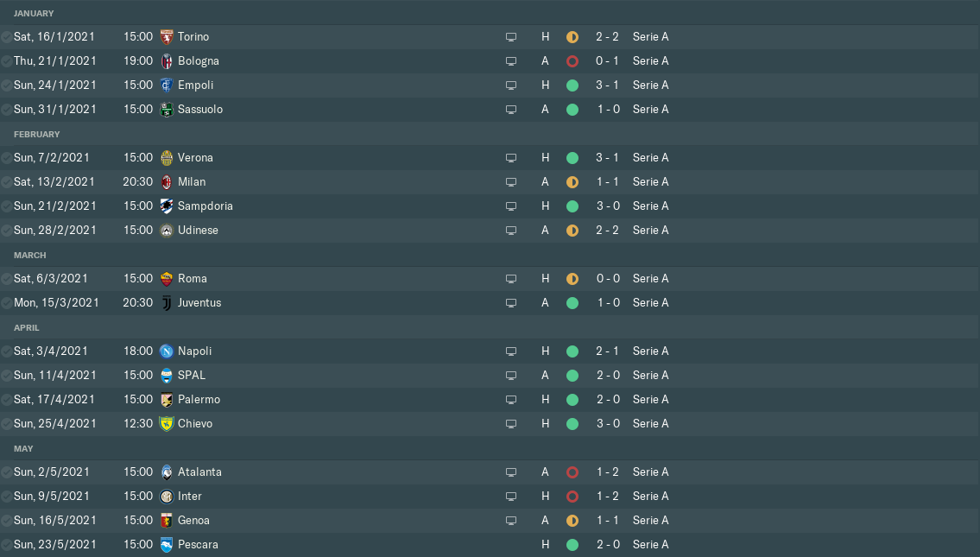The height and width of the screenshot is (557, 980).
Task: Select the FEBRUARY month header
Action: [x=37, y=135]
